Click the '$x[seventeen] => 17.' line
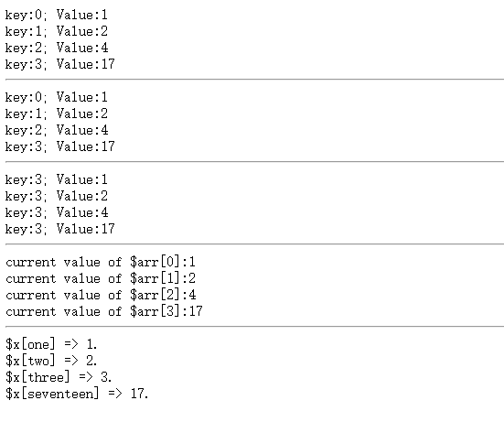The width and height of the screenshot is (504, 422). 77,394
